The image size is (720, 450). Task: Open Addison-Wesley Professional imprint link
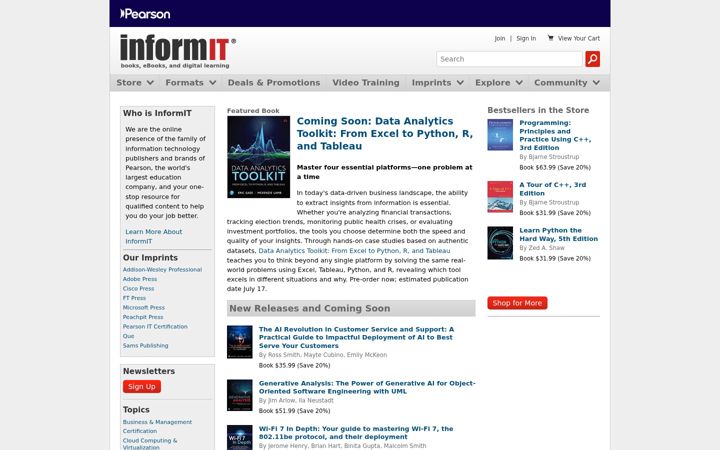[x=162, y=270]
